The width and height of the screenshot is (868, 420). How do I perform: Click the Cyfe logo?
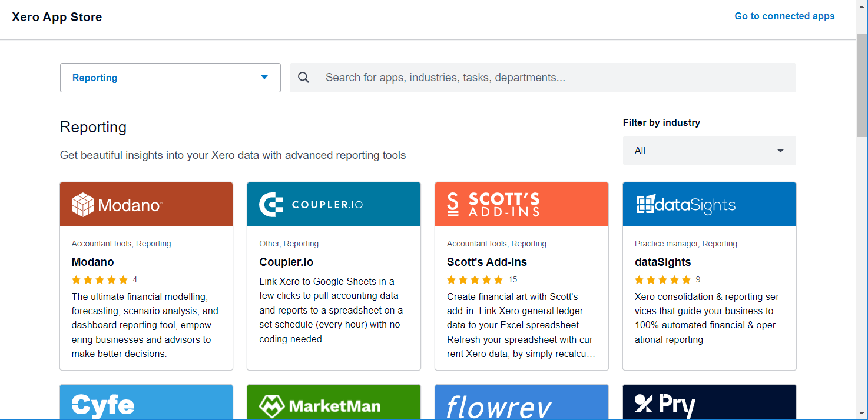tap(145, 402)
